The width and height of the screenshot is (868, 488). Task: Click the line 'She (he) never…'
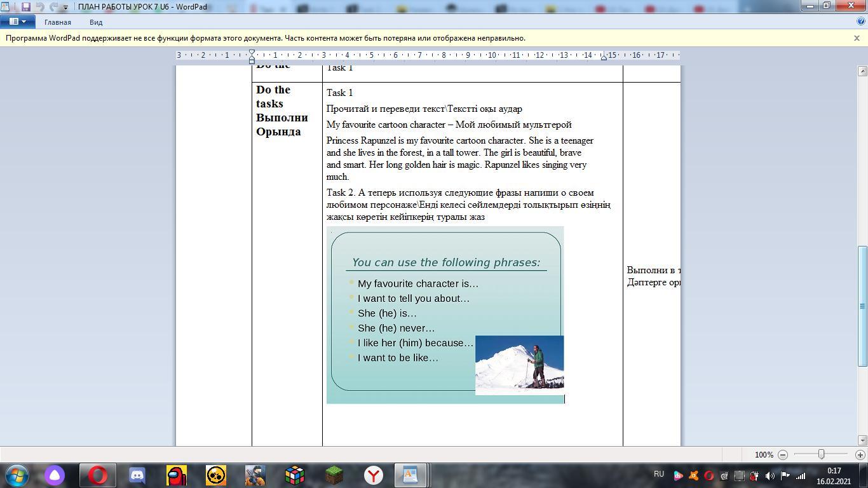[x=397, y=329]
